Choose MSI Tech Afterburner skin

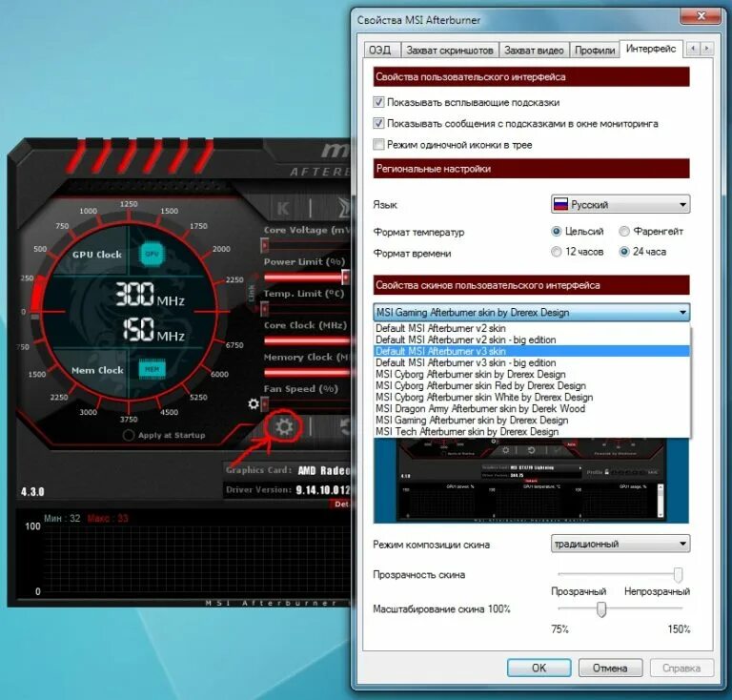pyautogui.click(x=532, y=431)
